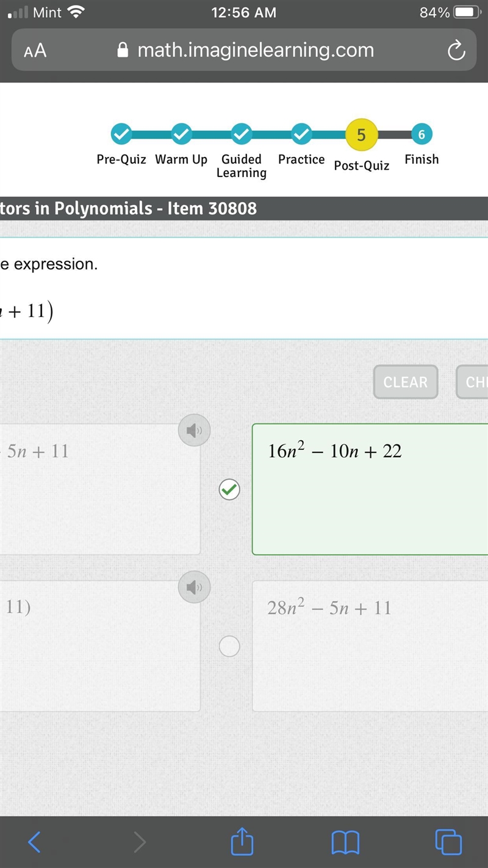Click the partially visible CHECK button
Image resolution: width=488 pixels, height=868 pixels.
(472, 382)
